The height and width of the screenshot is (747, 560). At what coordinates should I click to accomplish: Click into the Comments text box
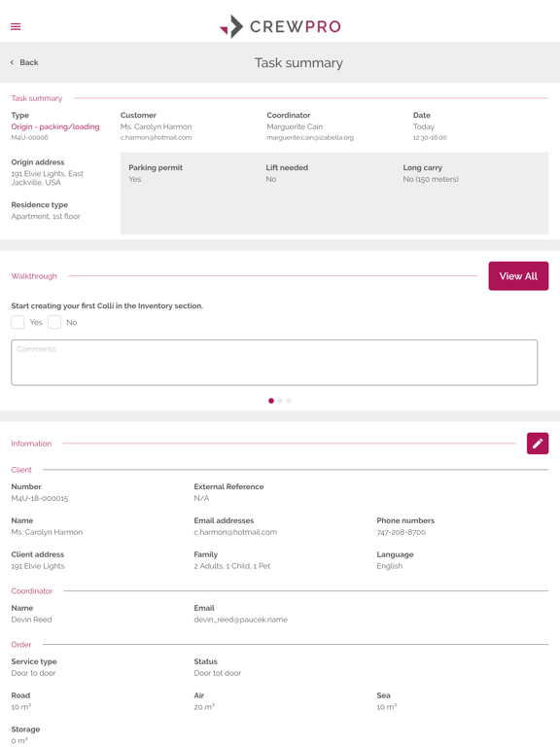click(x=274, y=363)
